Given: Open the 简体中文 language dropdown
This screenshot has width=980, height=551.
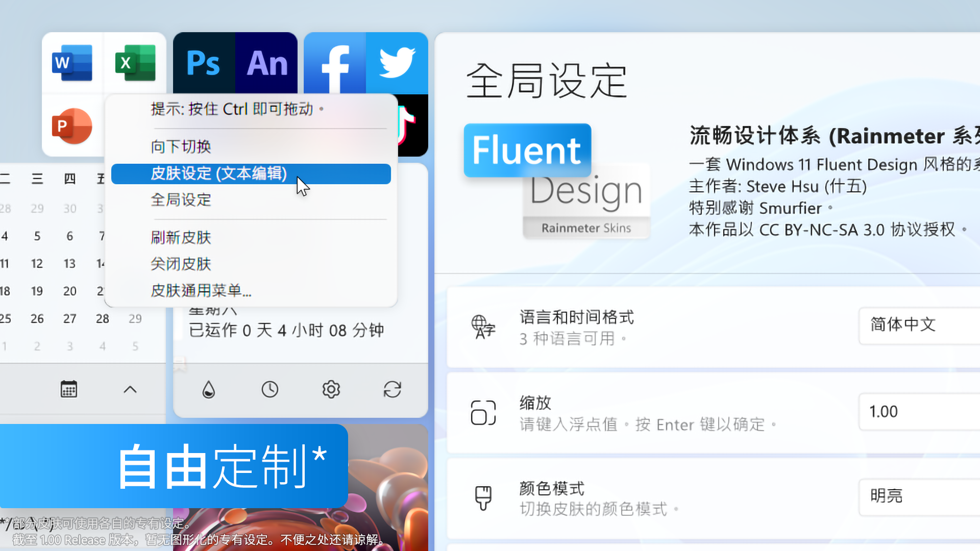Looking at the screenshot, I should click(920, 325).
